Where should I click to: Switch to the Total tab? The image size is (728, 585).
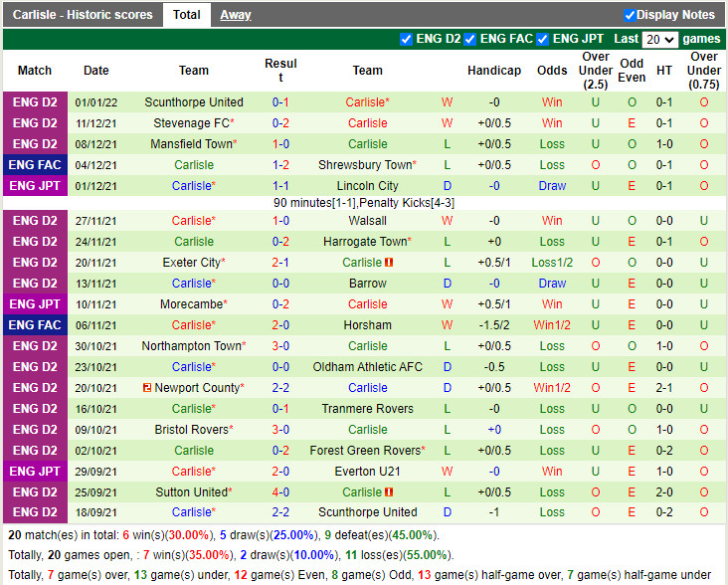pos(187,15)
